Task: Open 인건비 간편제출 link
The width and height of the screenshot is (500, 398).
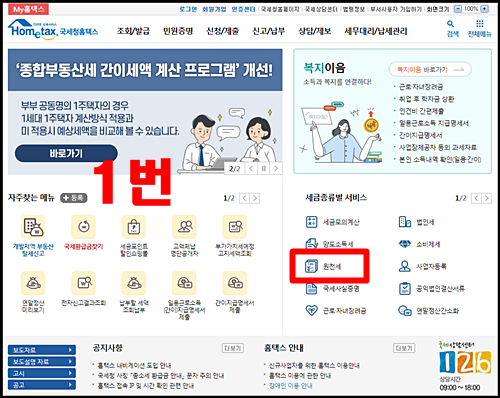Action: pyautogui.click(x=422, y=111)
